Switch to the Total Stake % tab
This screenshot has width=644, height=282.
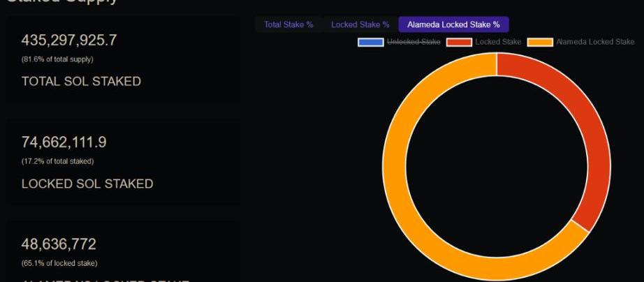point(288,24)
